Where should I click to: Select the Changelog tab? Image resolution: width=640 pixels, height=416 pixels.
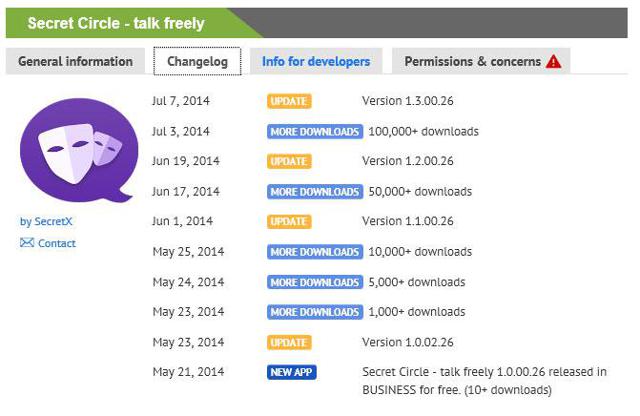197,61
